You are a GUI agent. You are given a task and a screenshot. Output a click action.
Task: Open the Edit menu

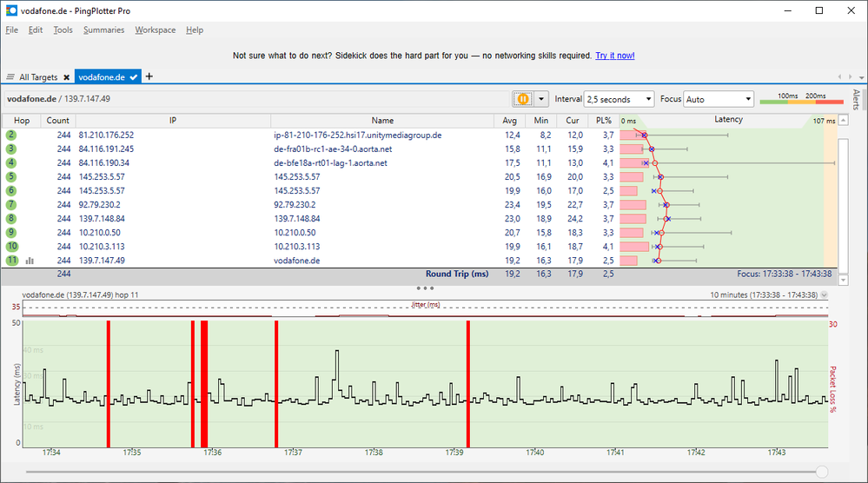(x=36, y=30)
